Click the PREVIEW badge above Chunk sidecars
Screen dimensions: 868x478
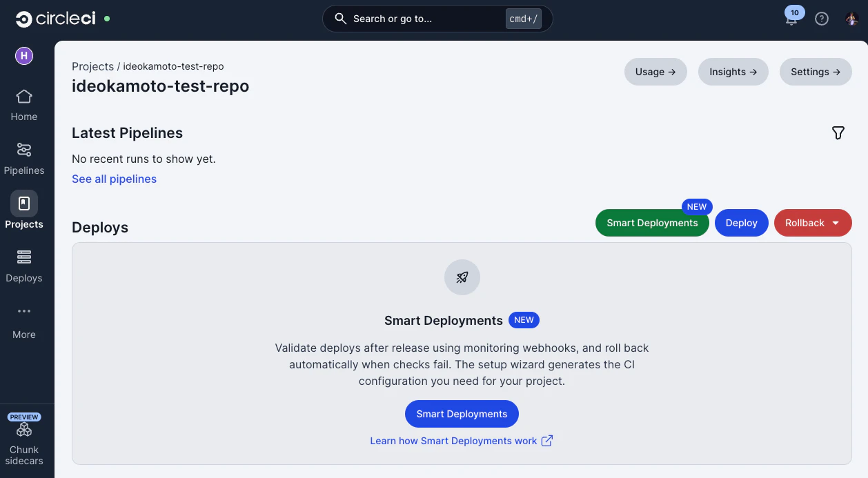pyautogui.click(x=24, y=417)
